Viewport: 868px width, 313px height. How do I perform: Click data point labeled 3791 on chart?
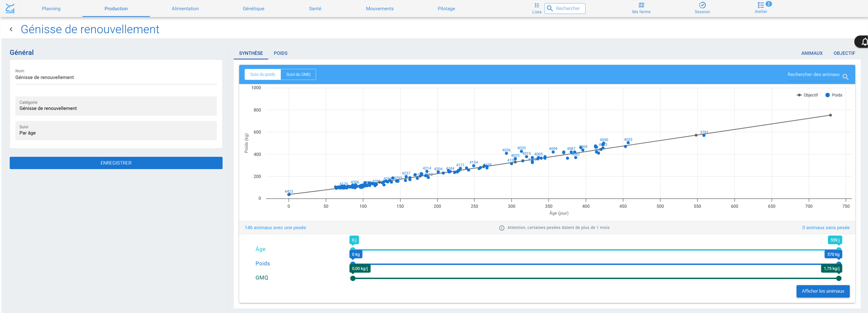(704, 135)
